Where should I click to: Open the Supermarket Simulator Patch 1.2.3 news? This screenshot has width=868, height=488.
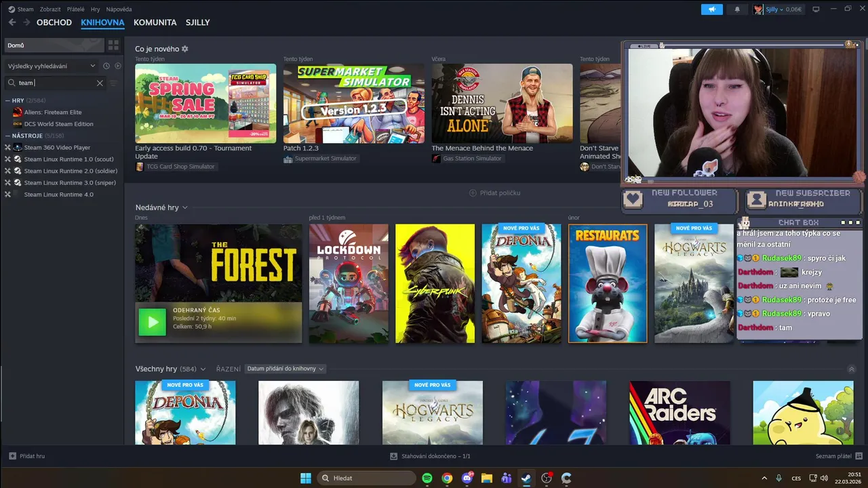(354, 103)
